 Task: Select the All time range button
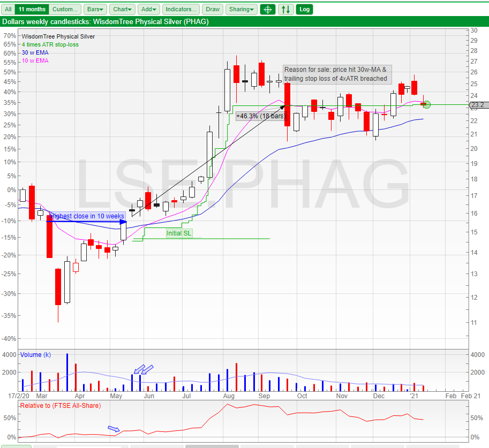click(x=8, y=9)
